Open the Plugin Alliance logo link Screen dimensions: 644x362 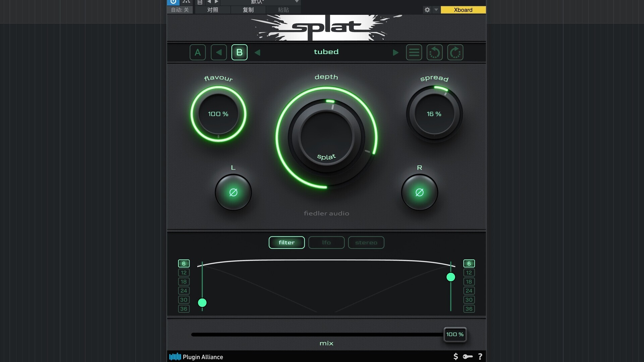point(196,357)
